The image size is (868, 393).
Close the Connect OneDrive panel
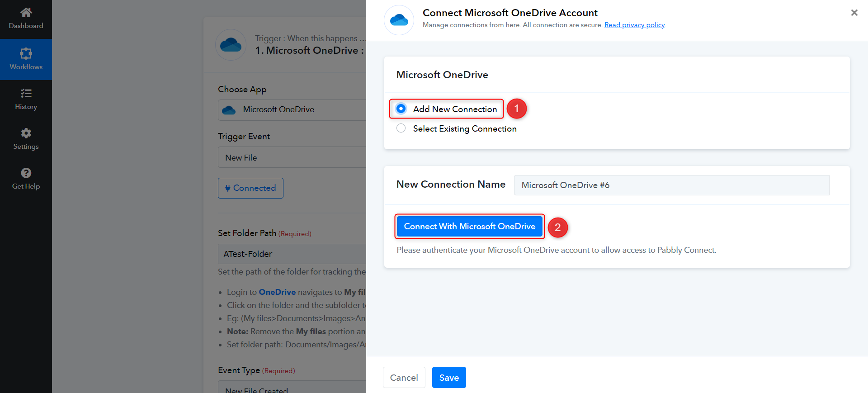pyautogui.click(x=854, y=13)
